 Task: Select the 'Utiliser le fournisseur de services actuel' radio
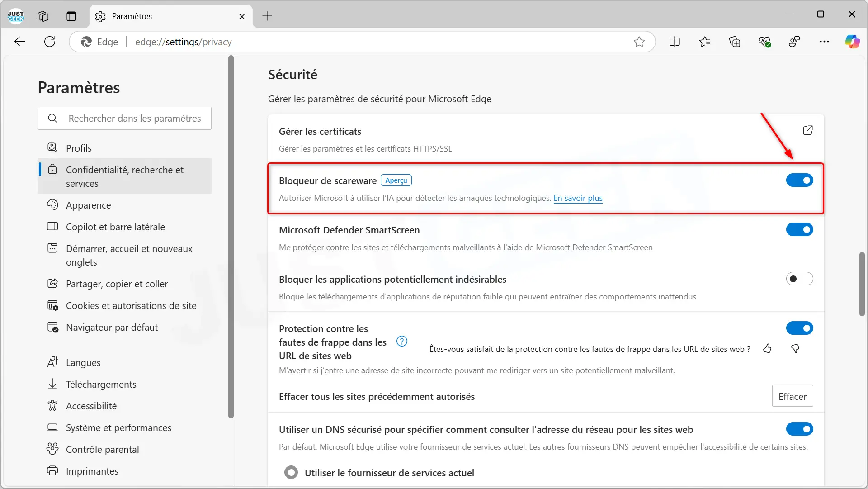[x=291, y=473]
